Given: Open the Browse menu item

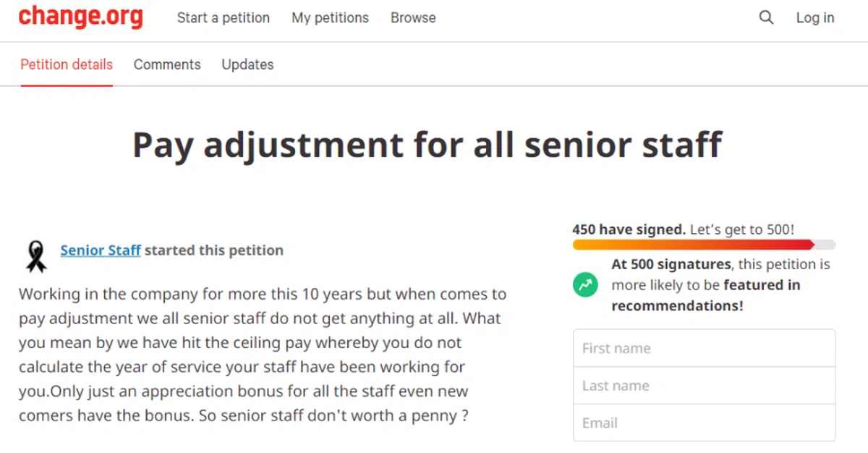Looking at the screenshot, I should [x=413, y=18].
